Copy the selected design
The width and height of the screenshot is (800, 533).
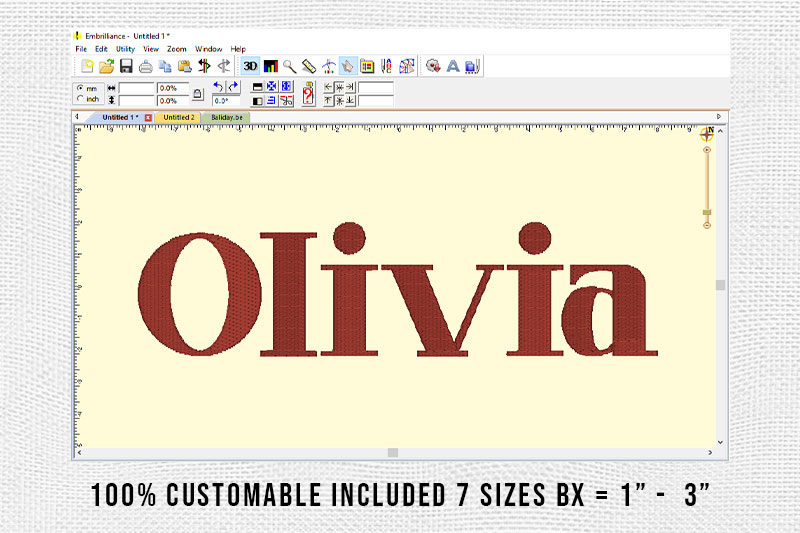165,66
